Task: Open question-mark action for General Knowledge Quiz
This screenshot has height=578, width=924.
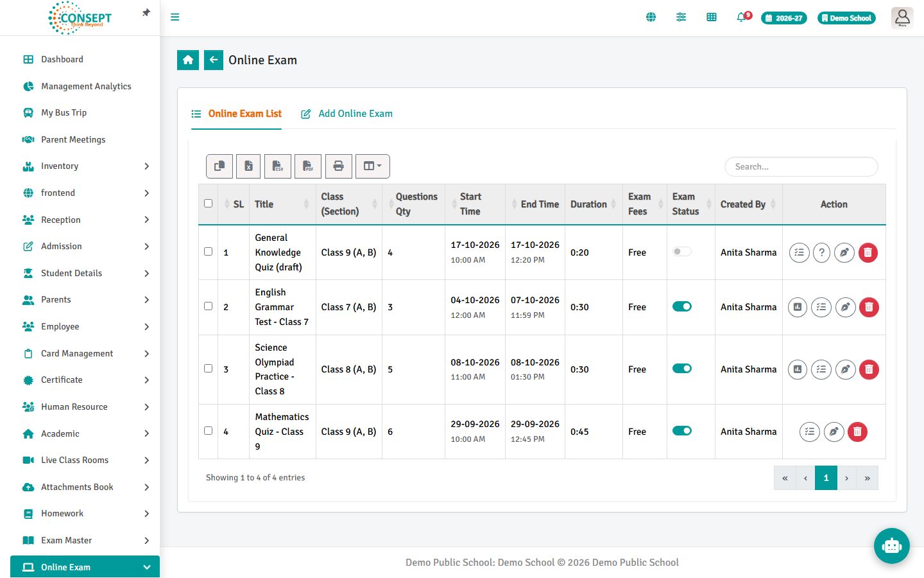Action: tap(821, 252)
